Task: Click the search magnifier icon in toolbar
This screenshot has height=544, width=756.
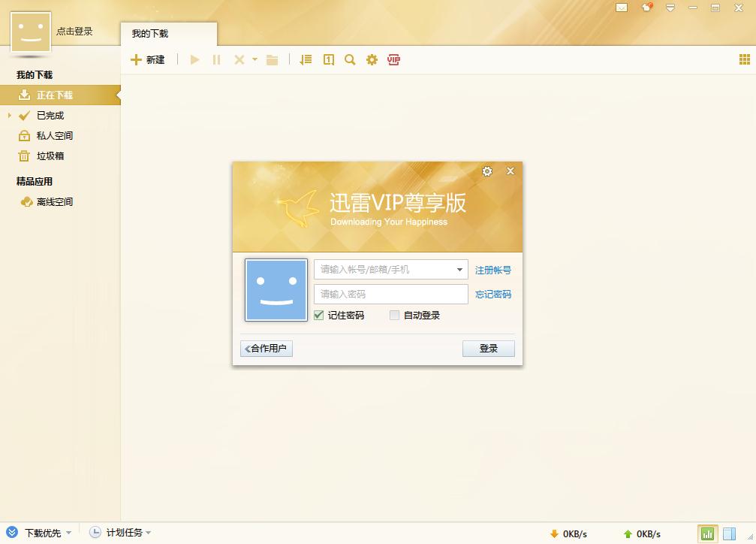Action: pos(350,59)
